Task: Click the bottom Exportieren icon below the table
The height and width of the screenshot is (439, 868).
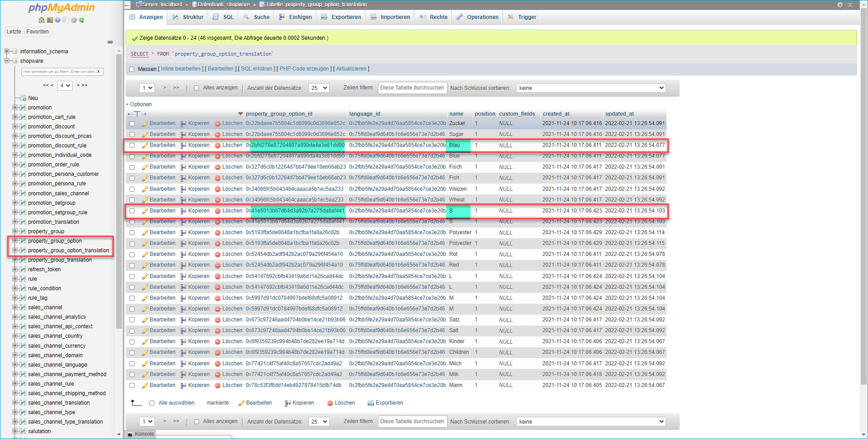Action: [371, 403]
